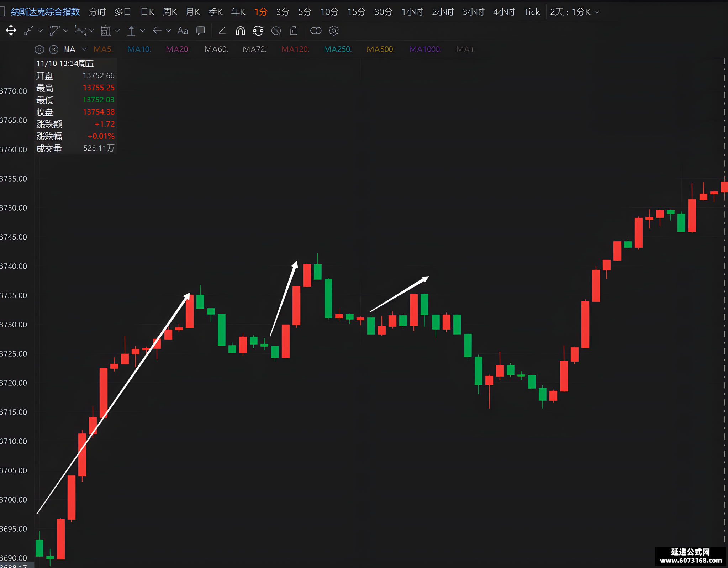The image size is (728, 568).
Task: Click the MA120 red legend label
Action: click(x=295, y=49)
